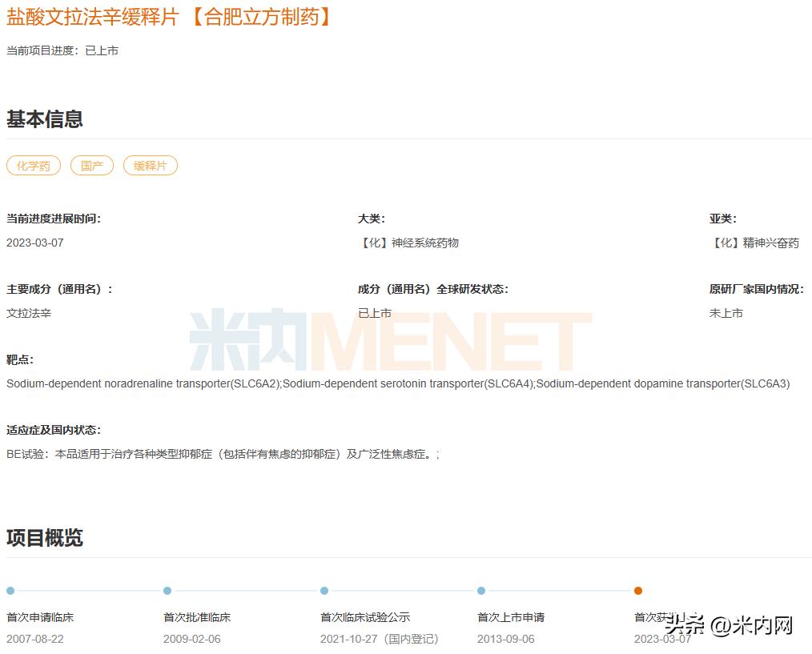Click the date 2021-10-27（国内登记）
Viewport: 812px width, 654px height.
[380, 640]
